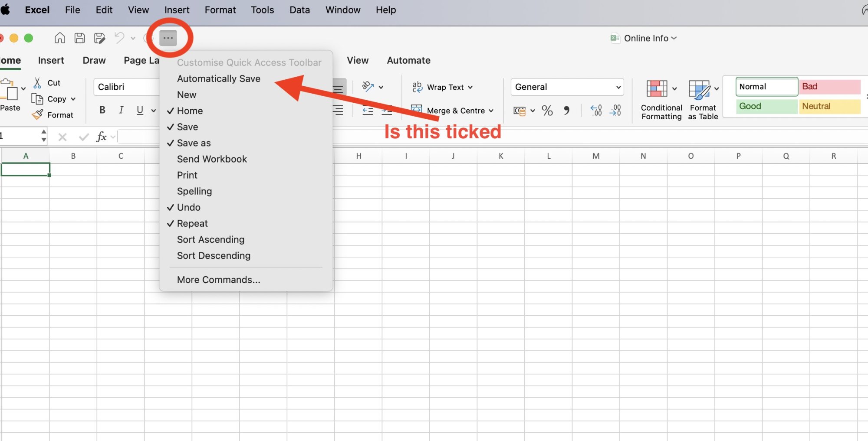Click the Name Box stepper arrows
Screen dimensions: 868x441
coord(44,136)
